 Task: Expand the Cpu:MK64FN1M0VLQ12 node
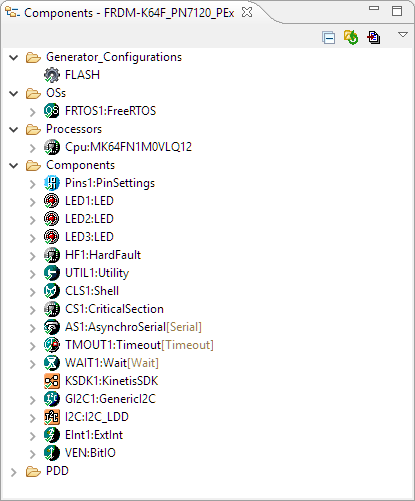32,148
